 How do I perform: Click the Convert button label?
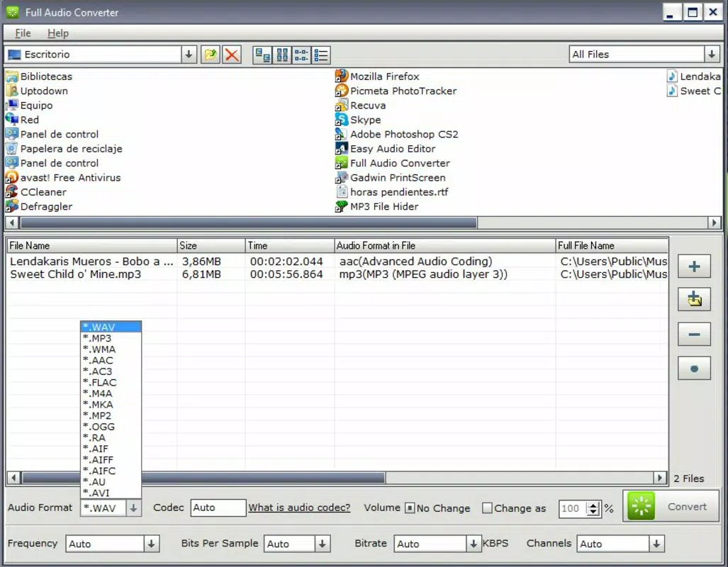point(687,507)
